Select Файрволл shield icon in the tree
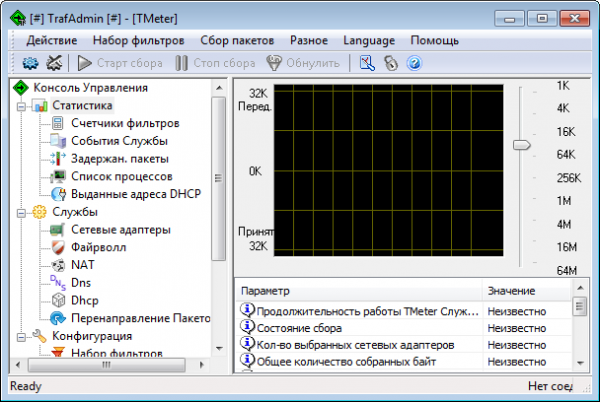Screen dimensions: 600x402 click(58, 247)
